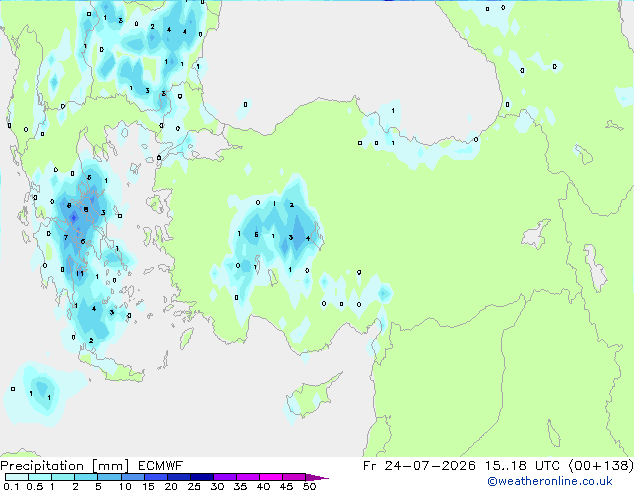Click the 'ECMWF' model label

[x=161, y=466]
